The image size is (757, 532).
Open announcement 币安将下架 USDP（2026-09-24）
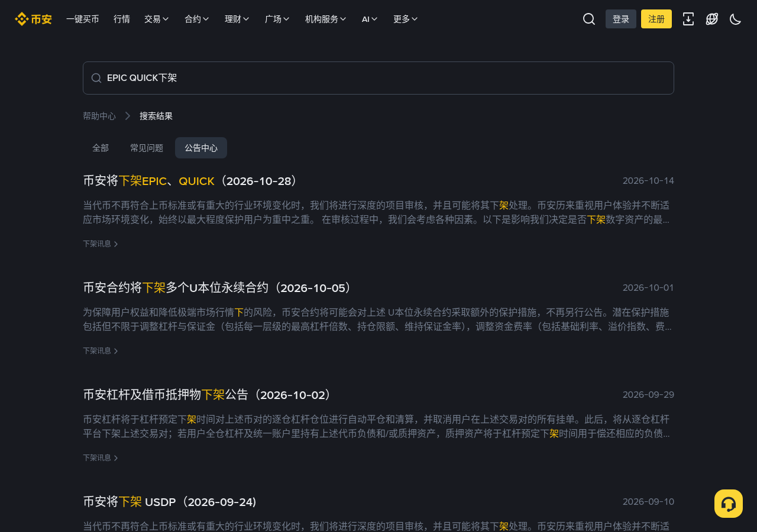click(x=170, y=502)
